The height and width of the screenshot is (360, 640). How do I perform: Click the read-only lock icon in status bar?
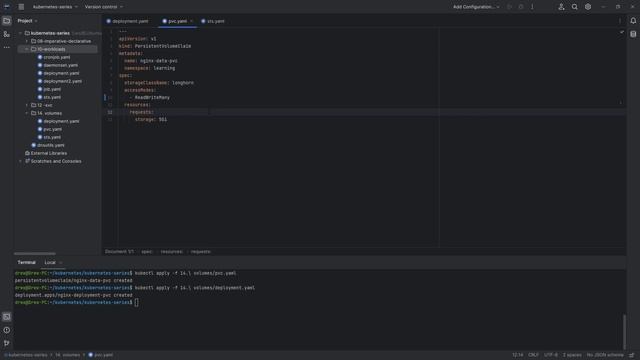pyautogui.click(x=632, y=355)
